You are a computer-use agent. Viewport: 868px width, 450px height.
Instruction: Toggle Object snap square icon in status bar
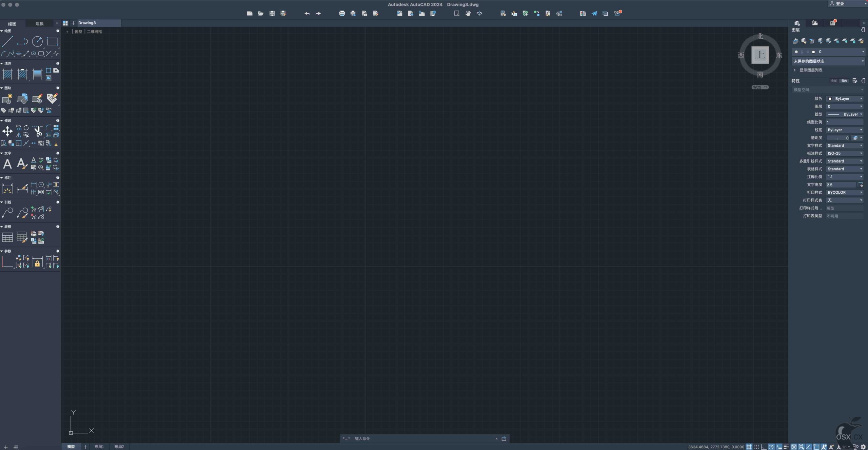(x=816, y=447)
